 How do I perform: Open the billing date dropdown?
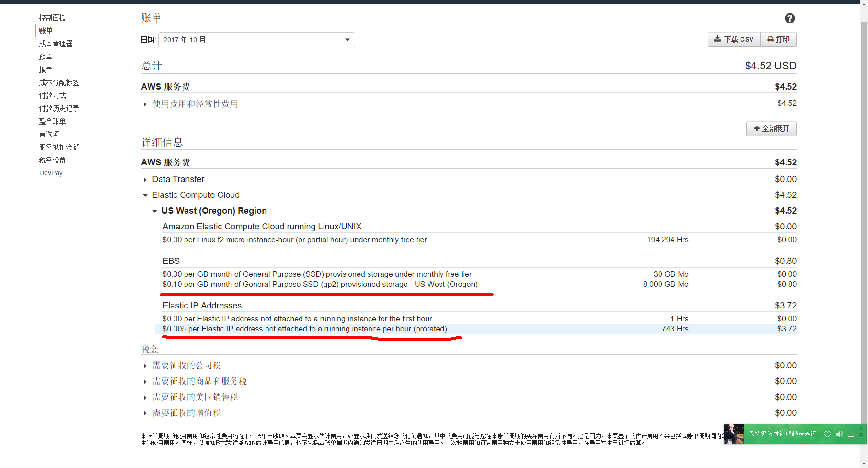pos(256,40)
